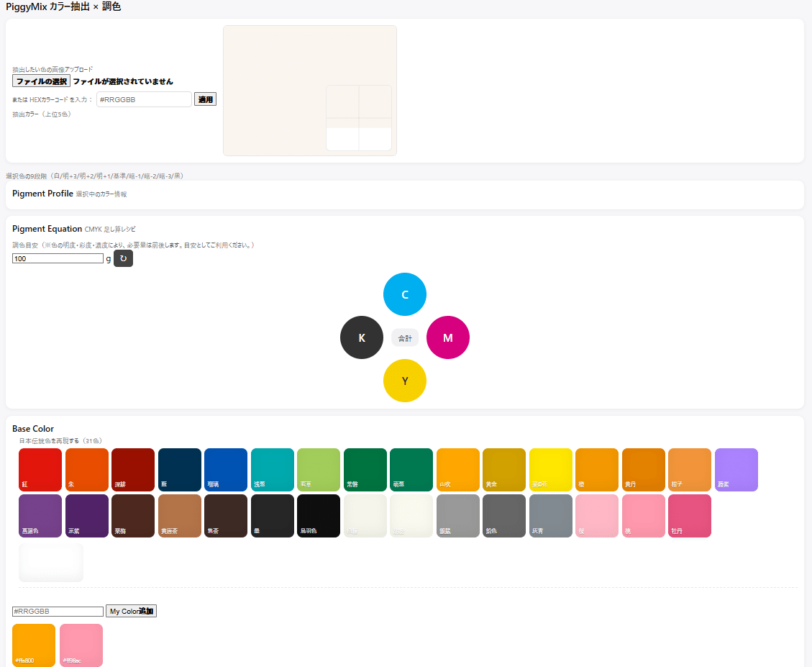
Task: Select the off-white swatch beside 烏羽色
Action: click(x=365, y=516)
